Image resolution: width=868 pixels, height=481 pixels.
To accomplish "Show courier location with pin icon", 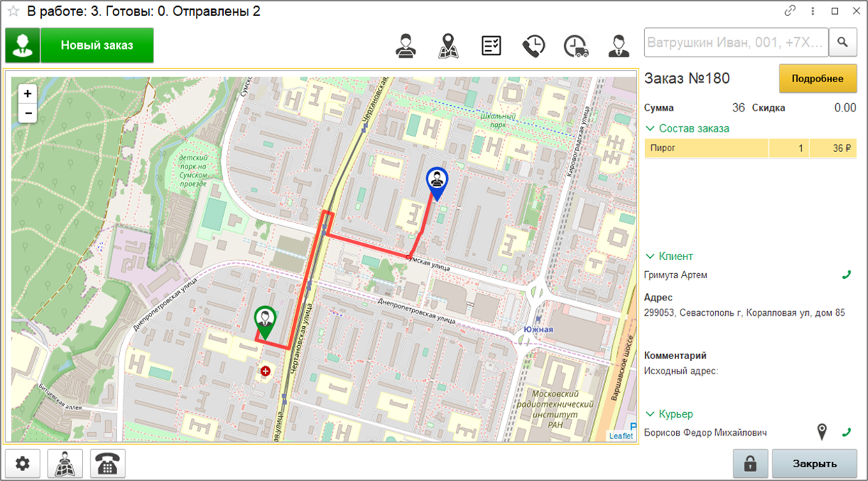I will 823,432.
